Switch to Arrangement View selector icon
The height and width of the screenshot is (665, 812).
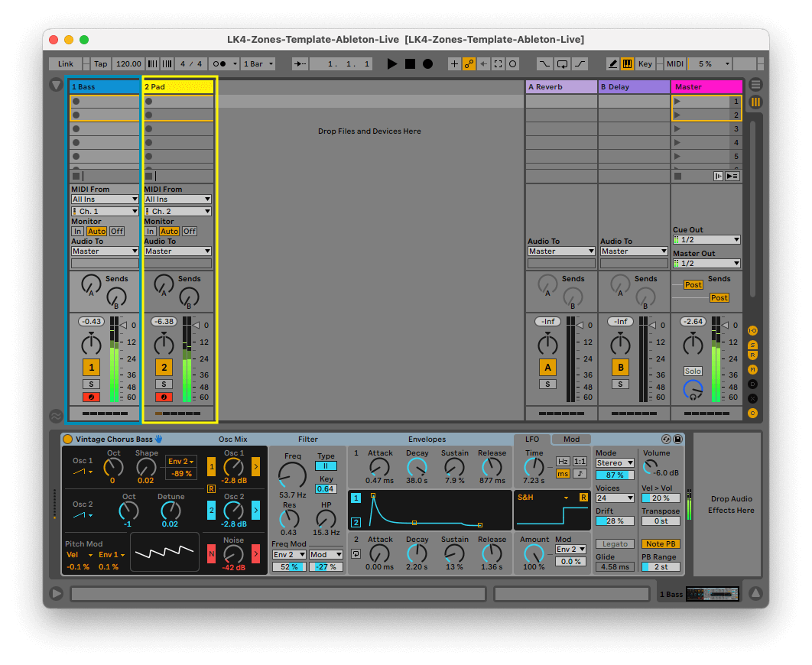point(755,84)
